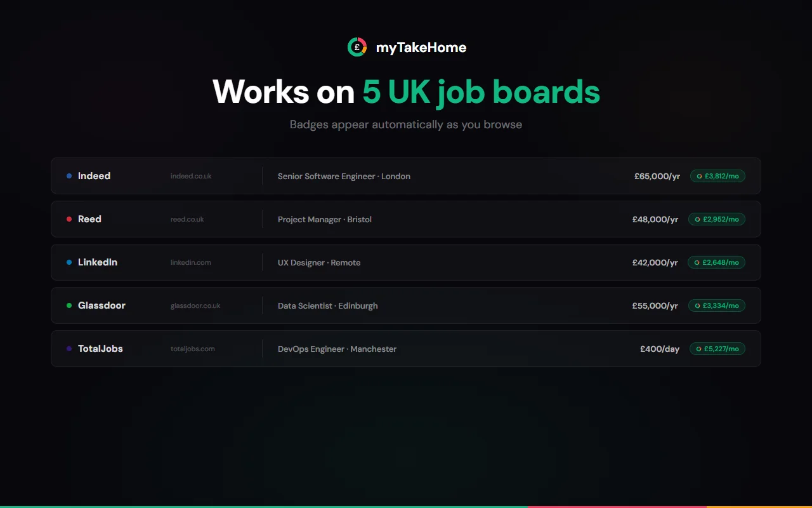The width and height of the screenshot is (812, 508).
Task: Click the red Reed dot icon
Action: tap(70, 219)
